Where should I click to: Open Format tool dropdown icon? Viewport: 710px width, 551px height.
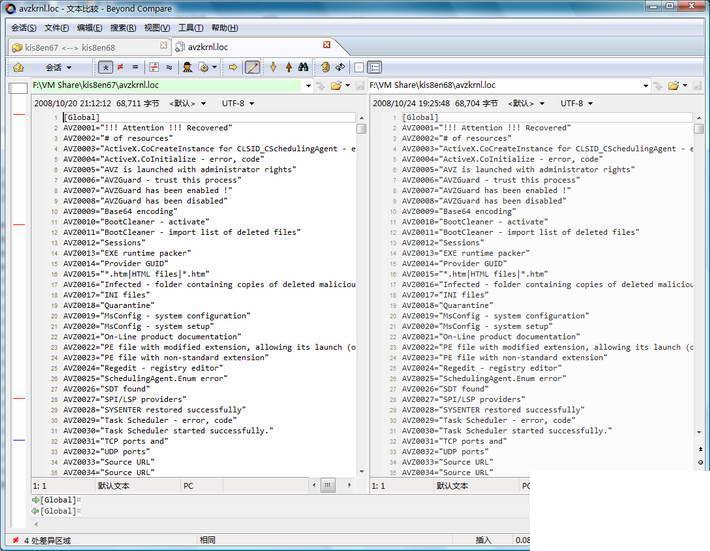tap(208, 67)
